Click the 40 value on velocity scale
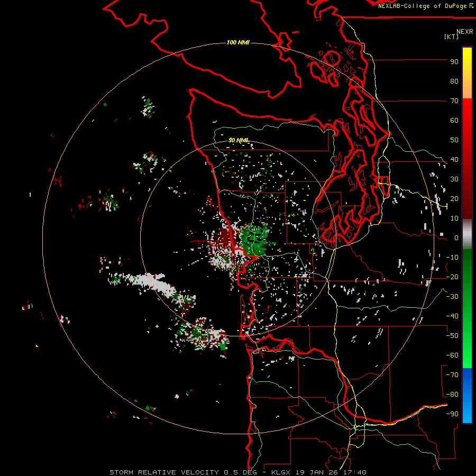The image size is (476, 476). coord(454,160)
